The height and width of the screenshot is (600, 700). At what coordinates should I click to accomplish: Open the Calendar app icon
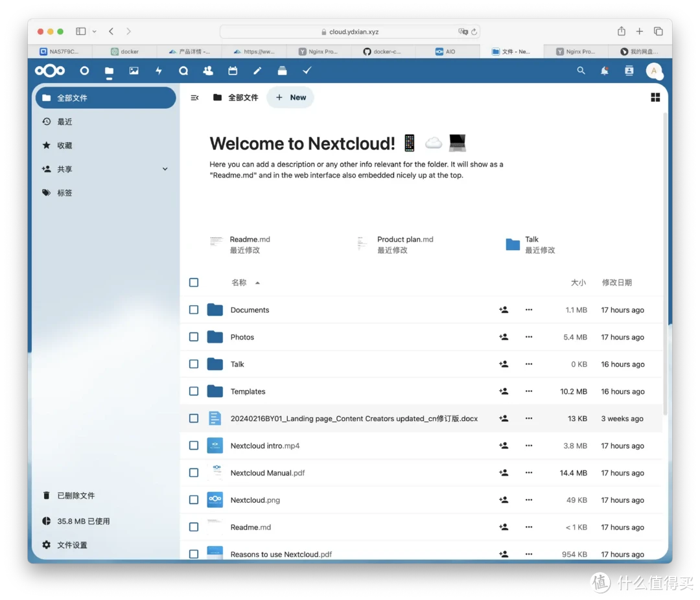click(x=233, y=71)
